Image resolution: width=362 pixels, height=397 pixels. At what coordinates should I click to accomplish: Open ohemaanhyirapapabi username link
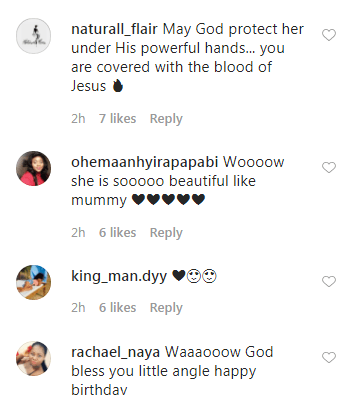point(145,162)
